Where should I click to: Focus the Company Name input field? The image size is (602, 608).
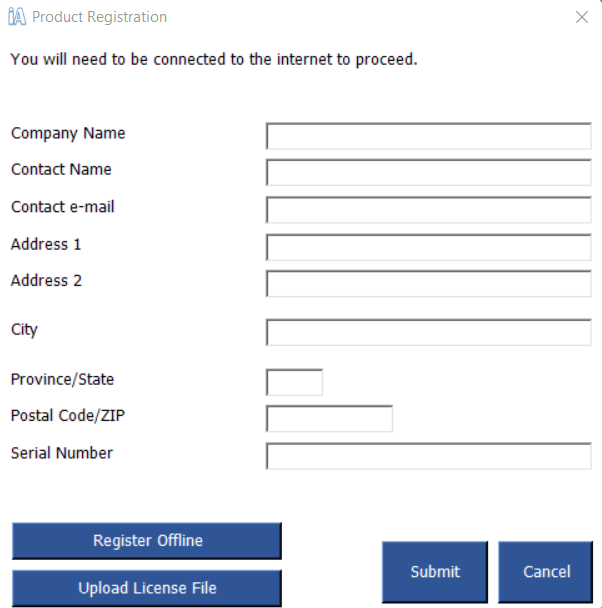pyautogui.click(x=429, y=136)
